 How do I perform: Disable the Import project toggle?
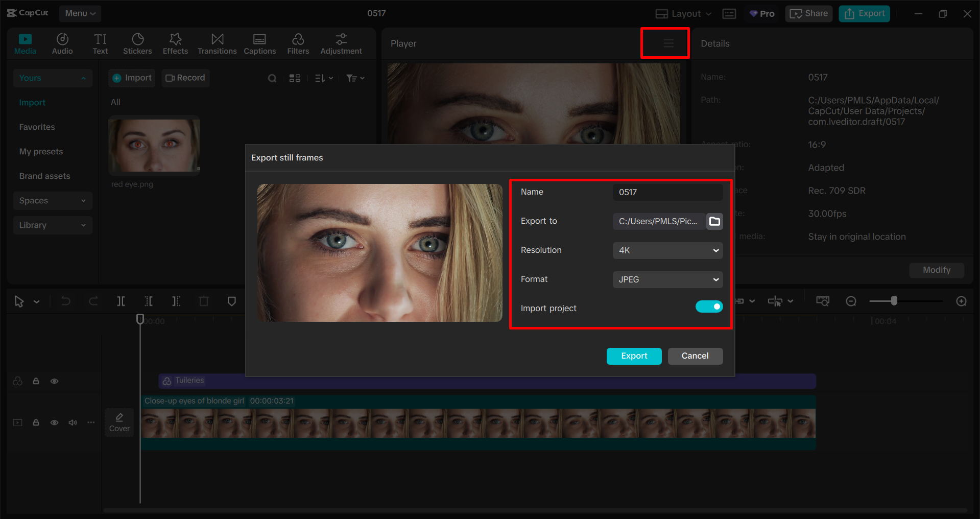tap(709, 306)
